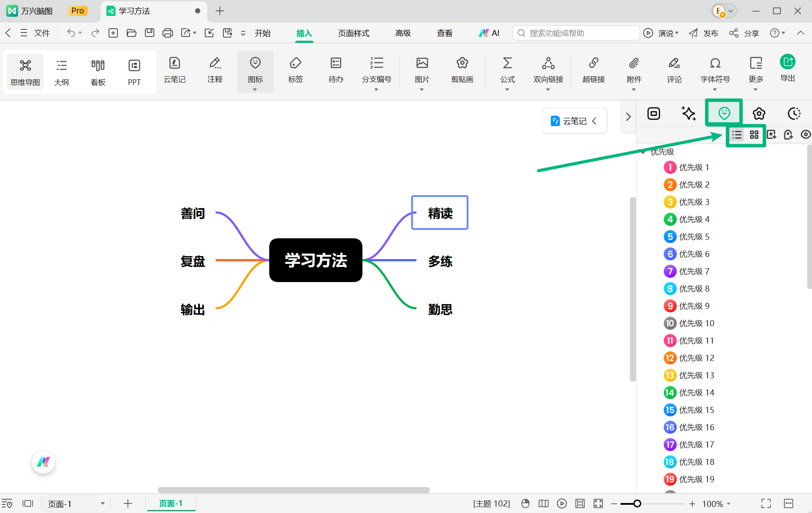Click the zoom slider handle
Viewport: 812px width, 513px height.
click(637, 503)
